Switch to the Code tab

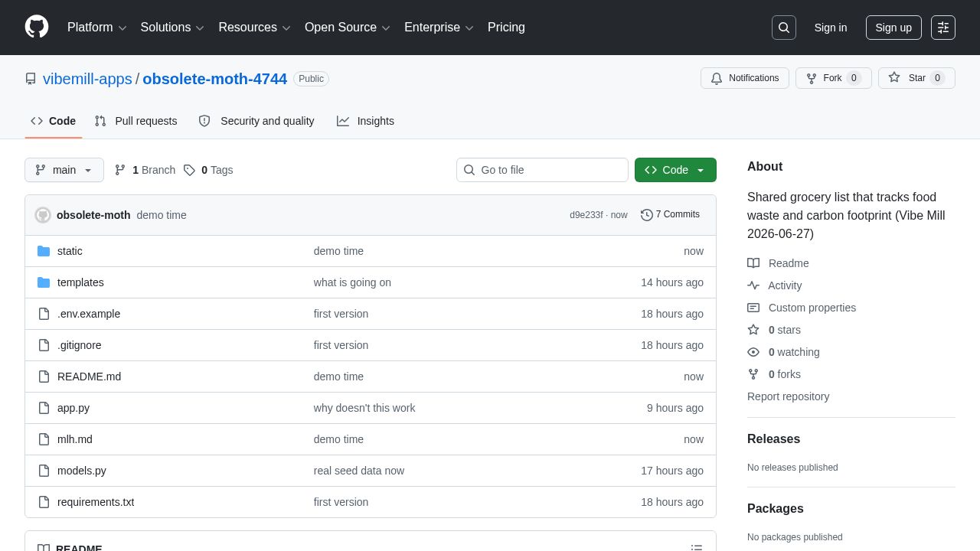[x=54, y=121]
